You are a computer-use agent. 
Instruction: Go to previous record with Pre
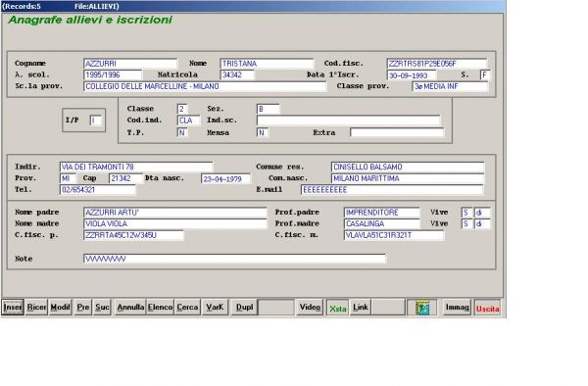point(83,308)
